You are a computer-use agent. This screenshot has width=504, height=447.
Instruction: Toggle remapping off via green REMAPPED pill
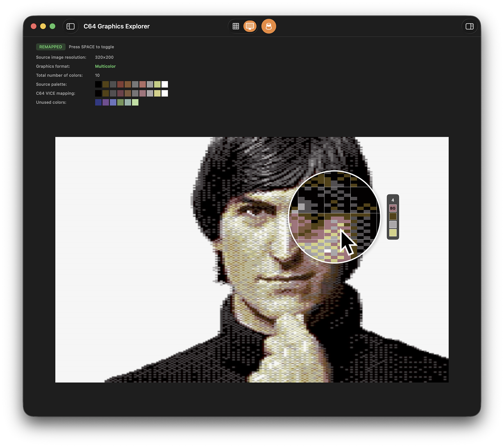[x=50, y=47]
